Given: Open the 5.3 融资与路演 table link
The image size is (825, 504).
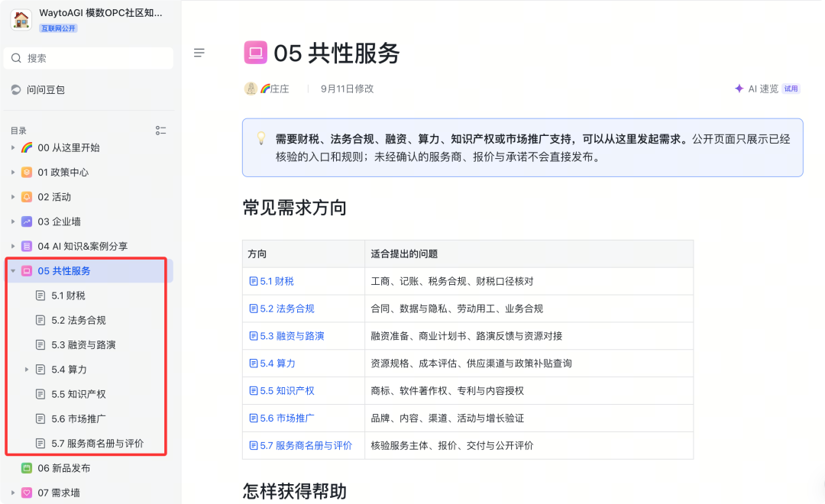Looking at the screenshot, I should coord(286,336).
